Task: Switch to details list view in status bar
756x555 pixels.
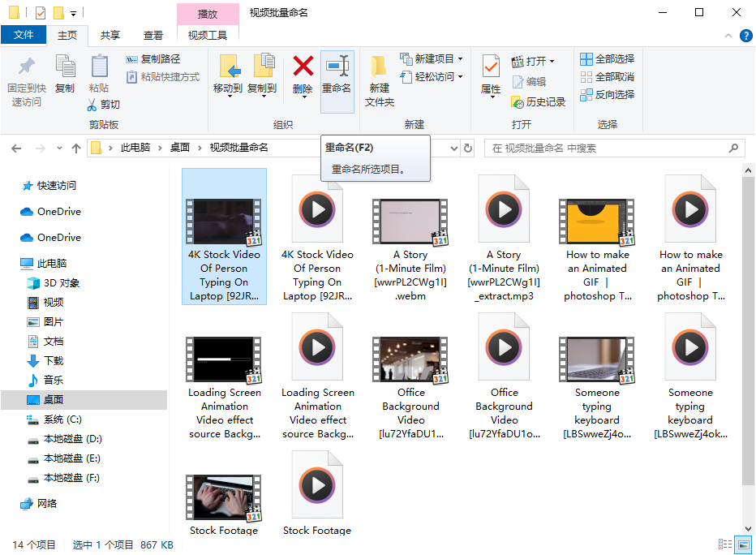Action: (724, 544)
